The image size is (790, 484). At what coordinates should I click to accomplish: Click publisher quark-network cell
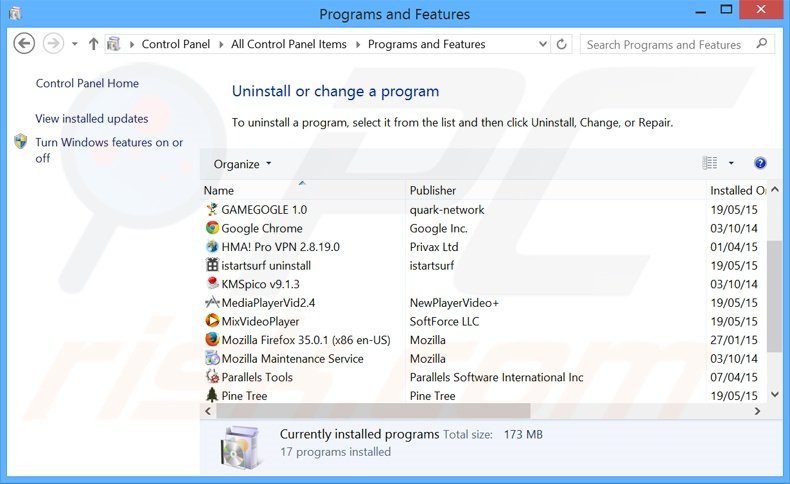(447, 210)
